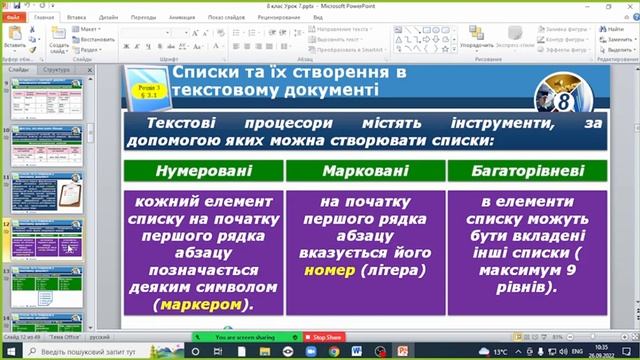Viewport: 640px width, 360px height.
Task: Select slide 13 thumbnail in slide panel
Action: click(x=47, y=287)
